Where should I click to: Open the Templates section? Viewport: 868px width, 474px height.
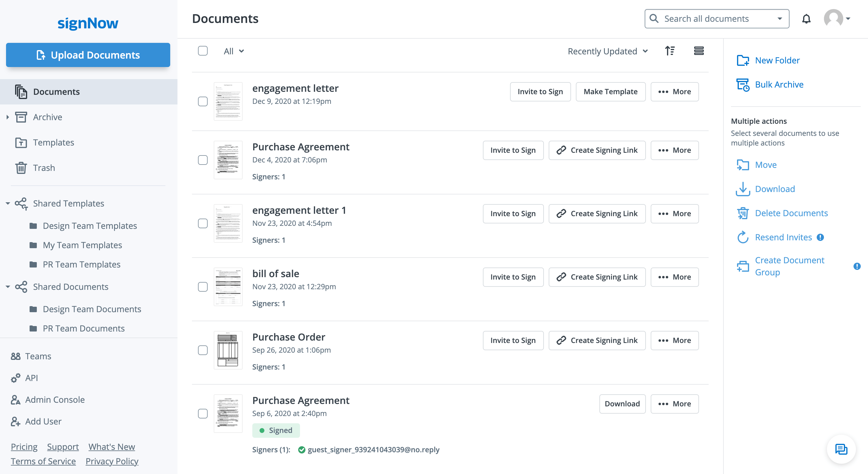coord(54,142)
